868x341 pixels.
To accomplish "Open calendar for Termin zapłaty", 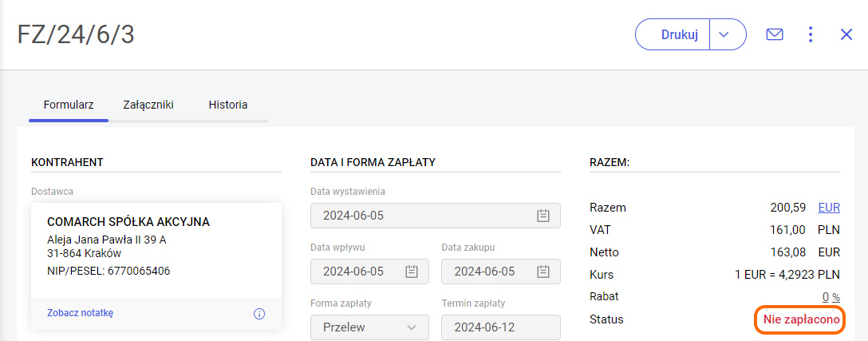I will point(543,327).
